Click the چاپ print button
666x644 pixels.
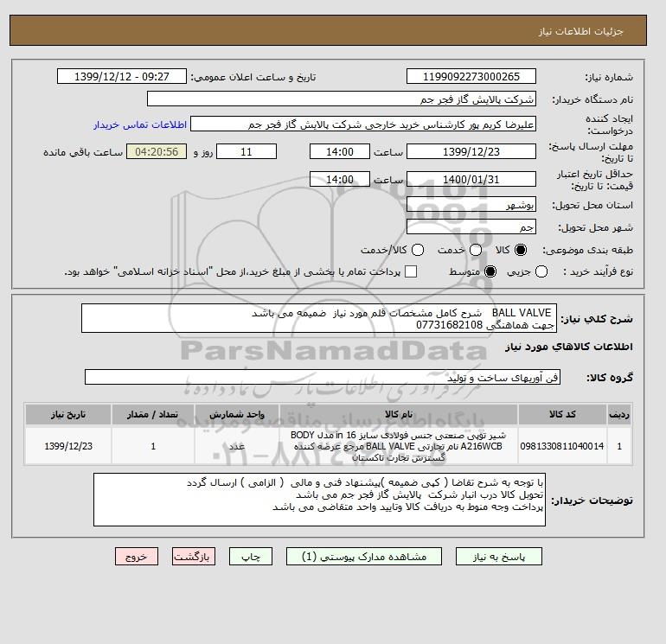[251, 556]
